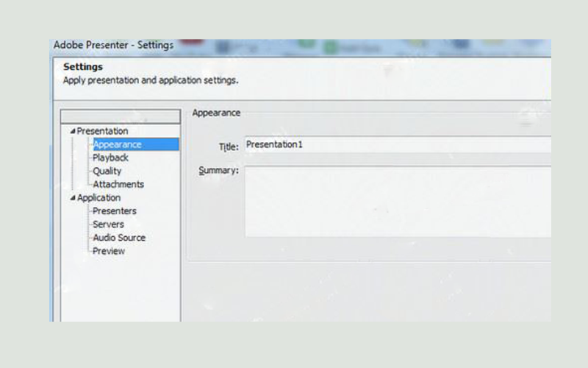Click the Title field containing Presentation1
This screenshot has width=588, height=368.
[397, 145]
